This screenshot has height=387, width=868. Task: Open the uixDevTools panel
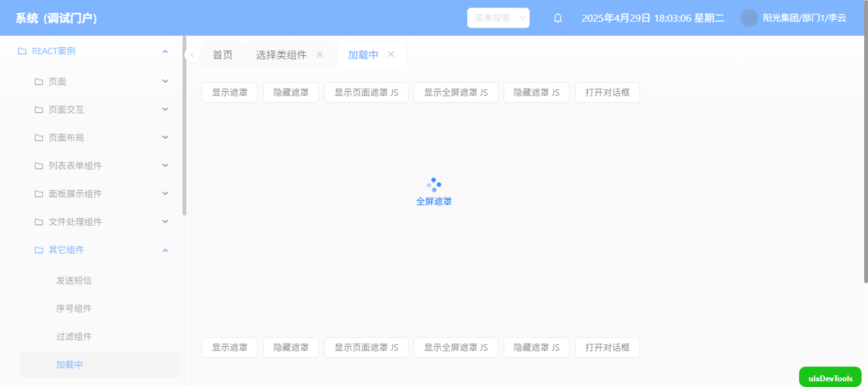[830, 377]
